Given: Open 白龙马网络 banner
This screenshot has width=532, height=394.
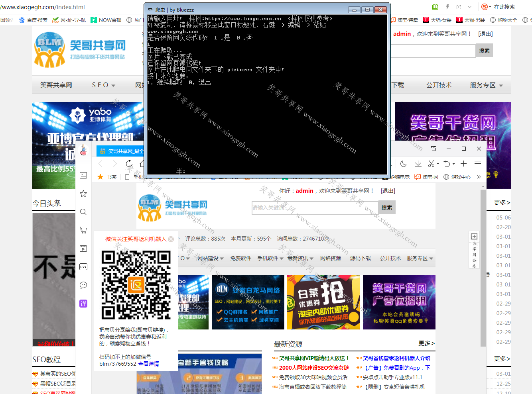Looking at the screenshot, I should 248,302.
